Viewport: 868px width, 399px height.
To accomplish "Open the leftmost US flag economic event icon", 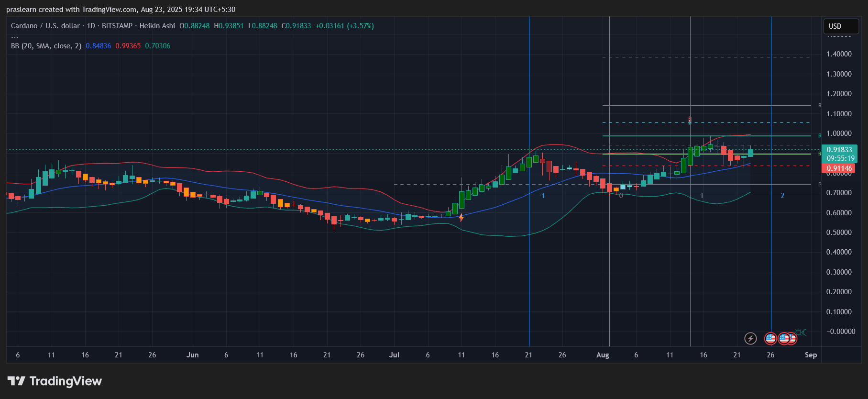I will click(770, 339).
